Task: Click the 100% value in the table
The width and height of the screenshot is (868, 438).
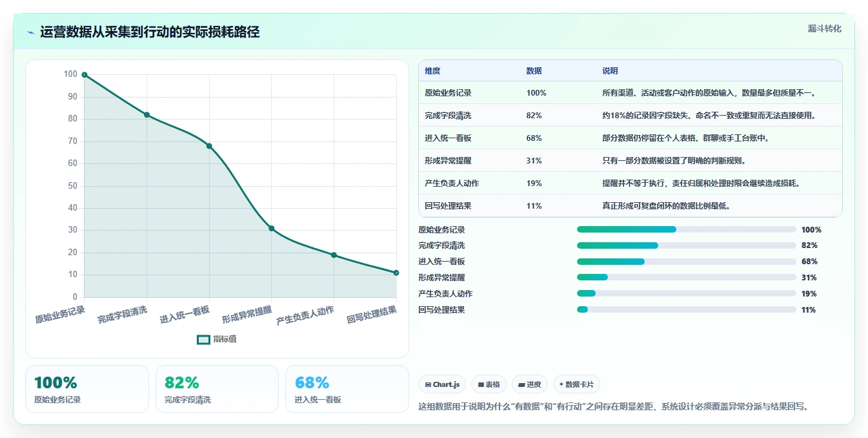Action: pyautogui.click(x=536, y=93)
